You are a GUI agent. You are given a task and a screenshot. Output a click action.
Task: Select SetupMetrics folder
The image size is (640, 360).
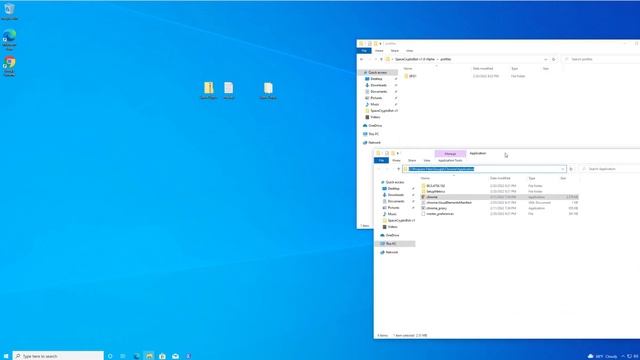click(x=436, y=191)
